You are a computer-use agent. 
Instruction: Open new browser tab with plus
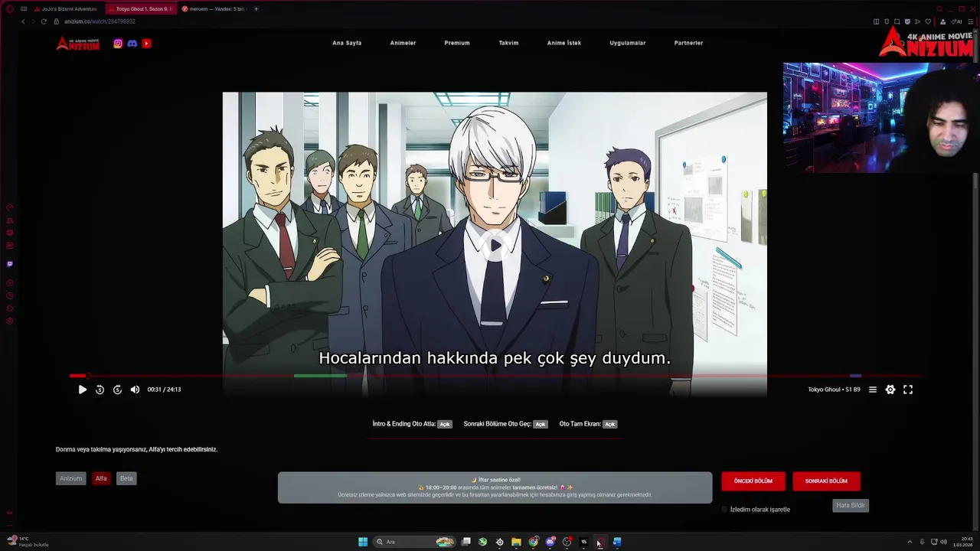pos(256,9)
